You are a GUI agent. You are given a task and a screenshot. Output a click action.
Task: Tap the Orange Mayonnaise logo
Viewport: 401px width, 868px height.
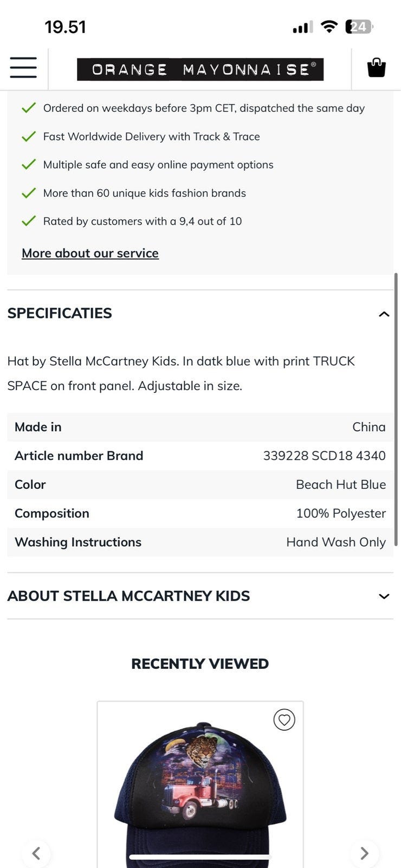(200, 69)
